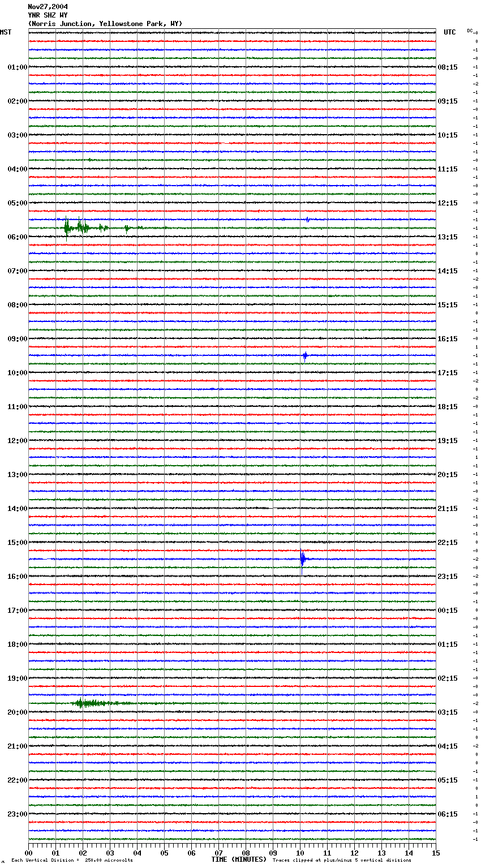Select the 03:00 MST time label
The height and width of the screenshot is (868, 481).
coord(18,135)
